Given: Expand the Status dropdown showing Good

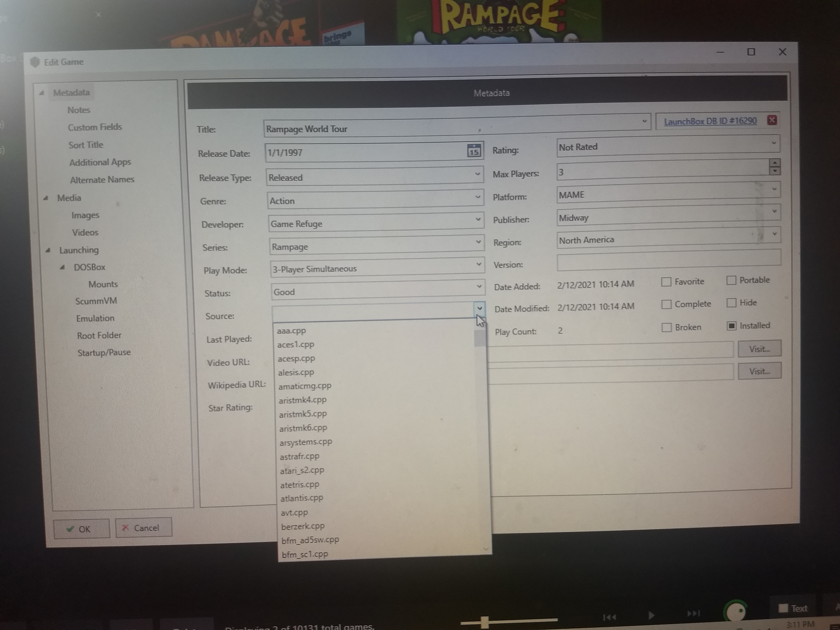Looking at the screenshot, I should pos(479,286).
